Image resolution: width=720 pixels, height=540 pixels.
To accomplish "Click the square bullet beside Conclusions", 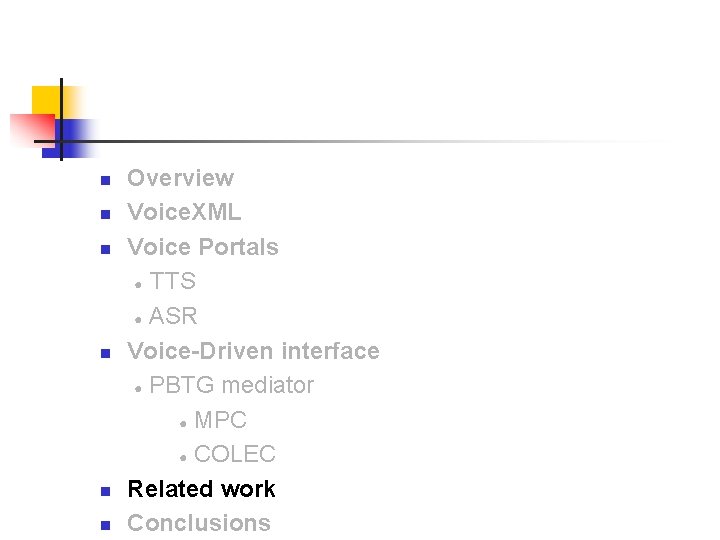I will point(103,526).
